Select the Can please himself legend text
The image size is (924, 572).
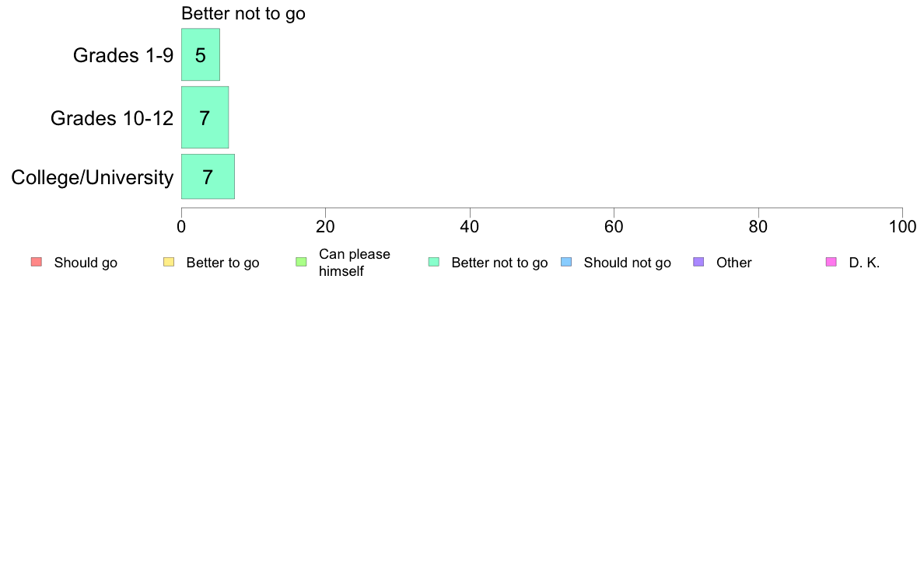[x=355, y=263]
